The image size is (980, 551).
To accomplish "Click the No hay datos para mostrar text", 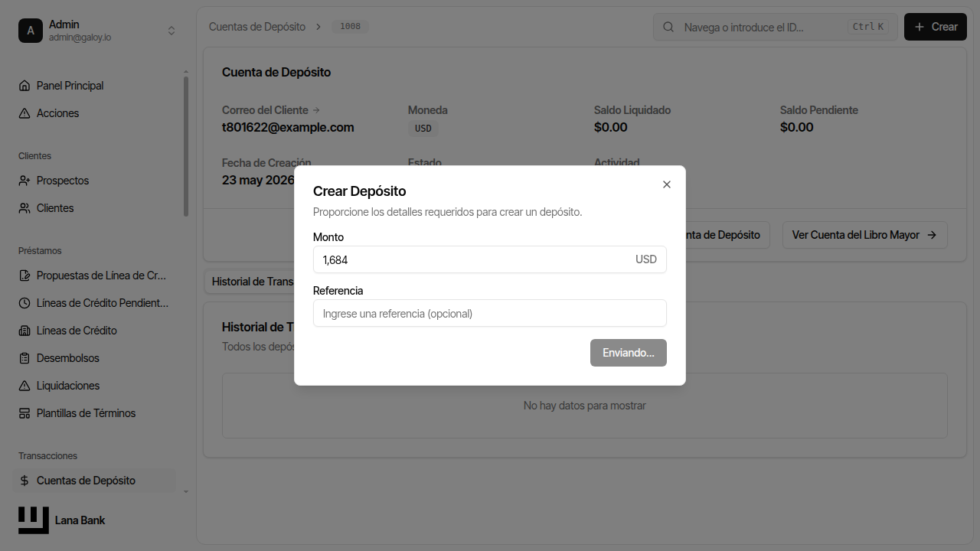I will [585, 406].
